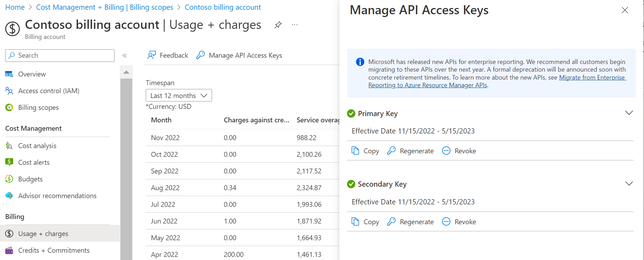Revoke the Primary Key
This screenshot has height=260, width=644.
click(x=459, y=151)
